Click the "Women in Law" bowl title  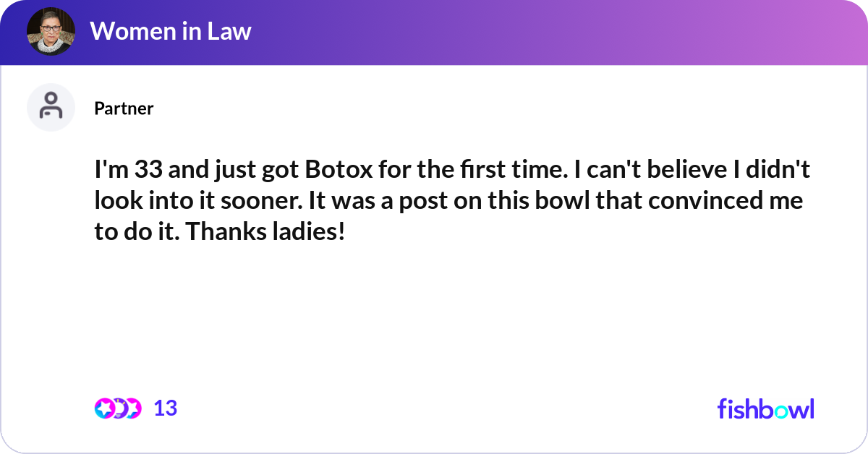coord(170,31)
